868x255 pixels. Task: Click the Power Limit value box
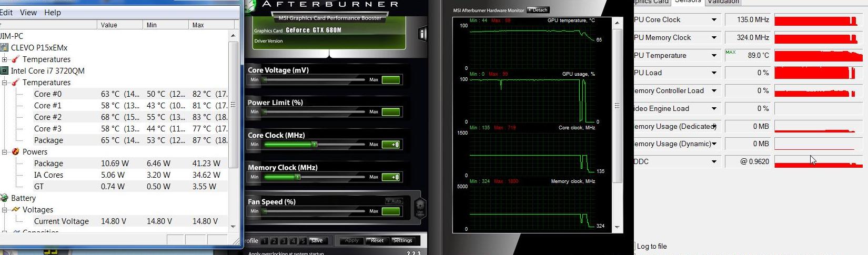[391, 112]
